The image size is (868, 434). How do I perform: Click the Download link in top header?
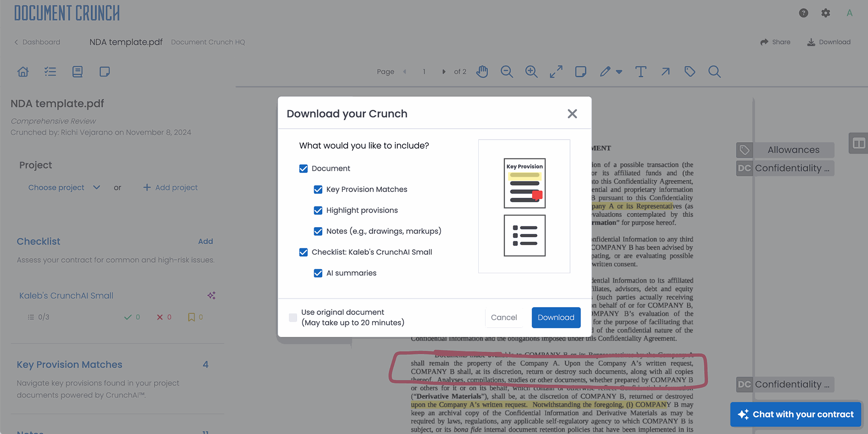[x=829, y=42]
